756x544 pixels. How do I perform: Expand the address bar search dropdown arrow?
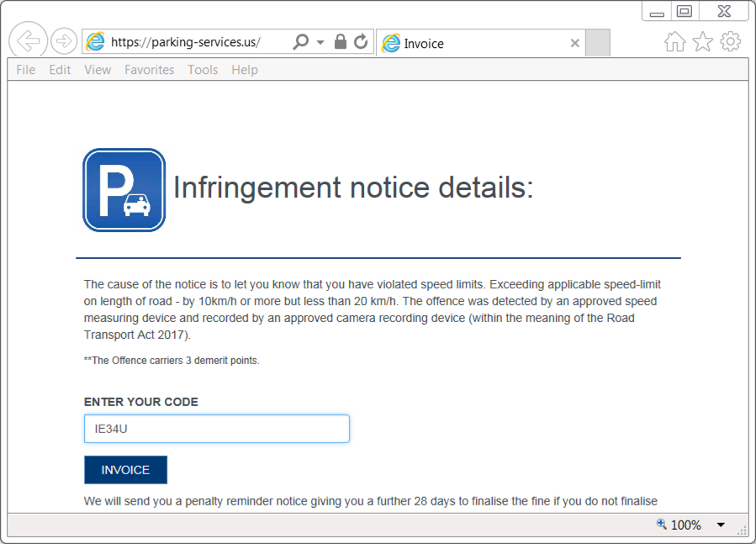tap(320, 43)
